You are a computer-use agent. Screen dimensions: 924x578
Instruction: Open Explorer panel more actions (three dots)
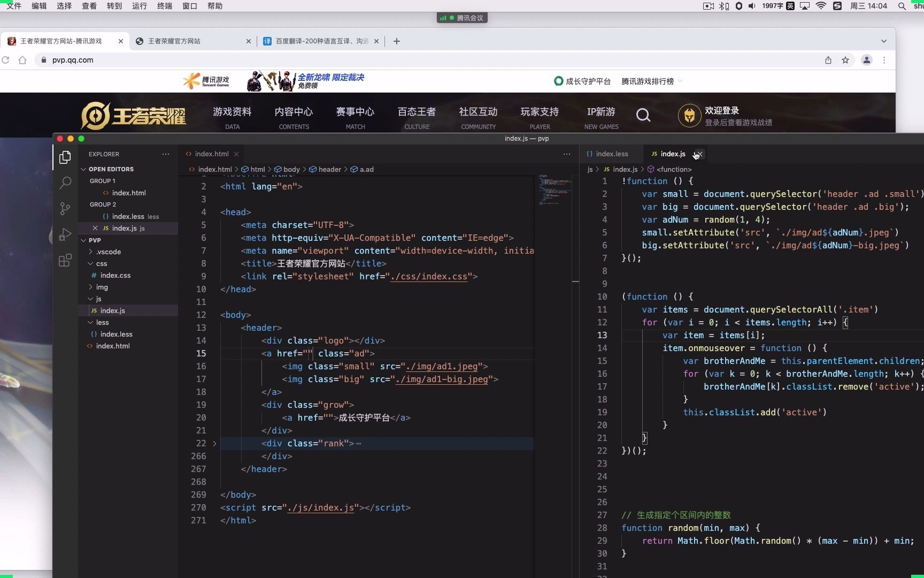pyautogui.click(x=166, y=154)
